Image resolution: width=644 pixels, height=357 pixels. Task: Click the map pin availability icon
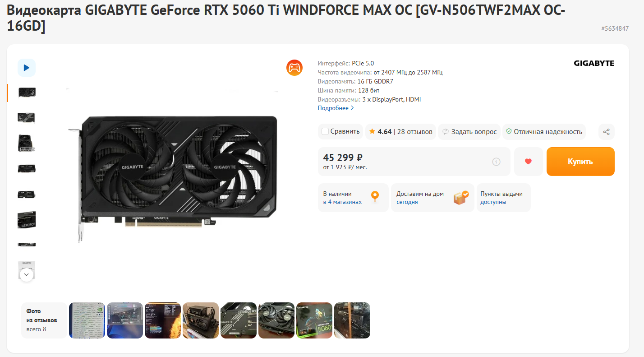(375, 197)
